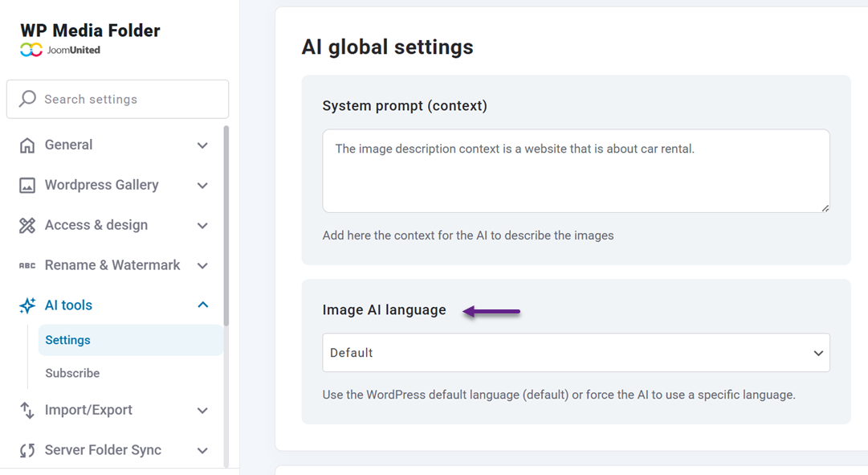Select the General home icon

26,145
